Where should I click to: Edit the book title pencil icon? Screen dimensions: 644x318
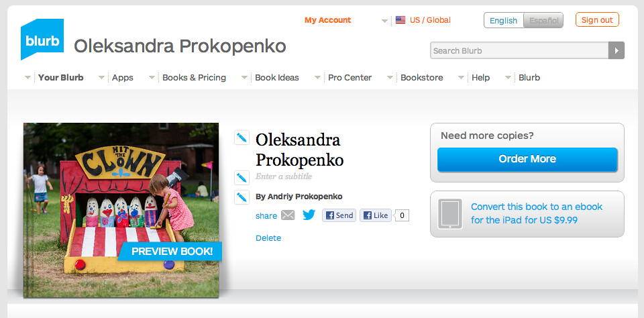[241, 138]
